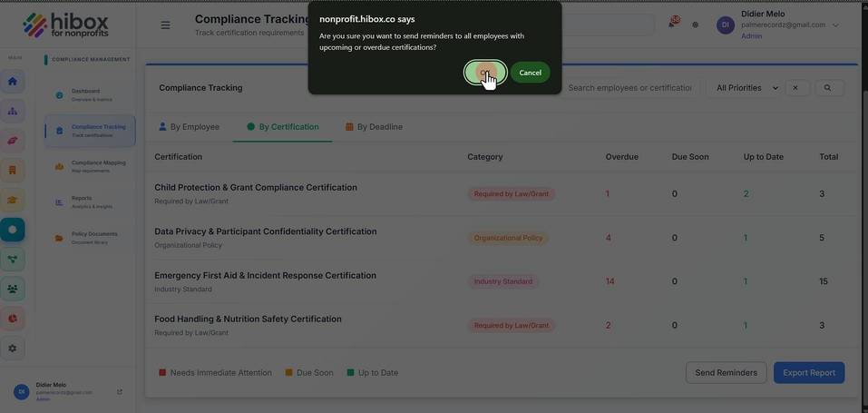868x413 pixels.
Task: Open Data Privacy & Participant Confidentiality Certification row
Action: [501, 238]
